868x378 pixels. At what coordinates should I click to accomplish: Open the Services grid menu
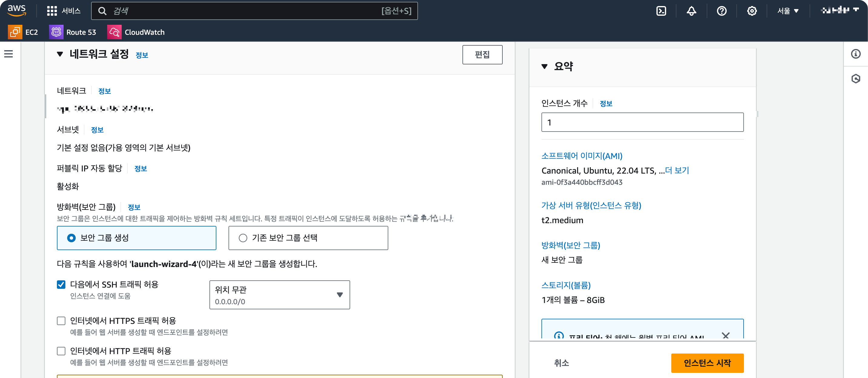coord(52,11)
